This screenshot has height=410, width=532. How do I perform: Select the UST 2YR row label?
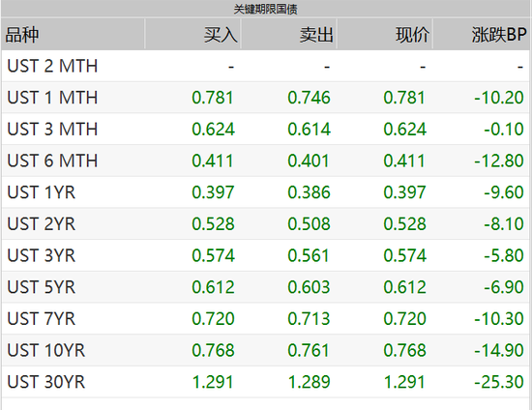(42, 223)
